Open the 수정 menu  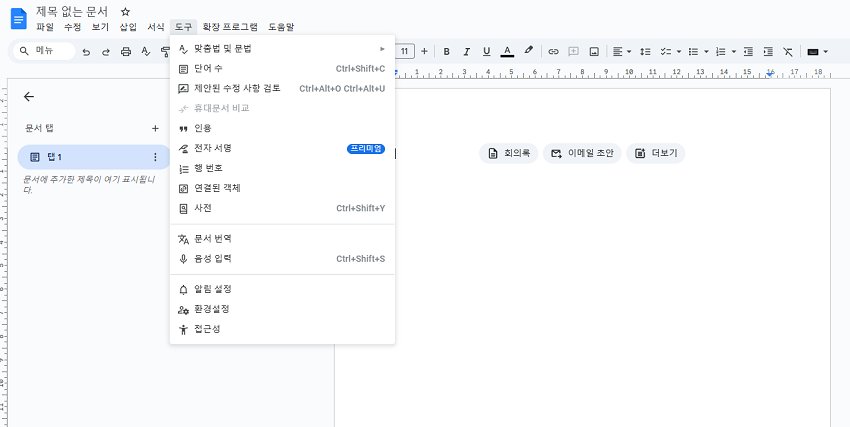pos(73,27)
